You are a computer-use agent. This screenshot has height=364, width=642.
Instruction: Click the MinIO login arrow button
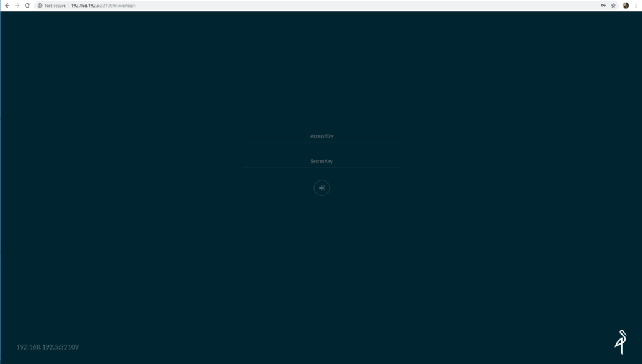coord(322,188)
